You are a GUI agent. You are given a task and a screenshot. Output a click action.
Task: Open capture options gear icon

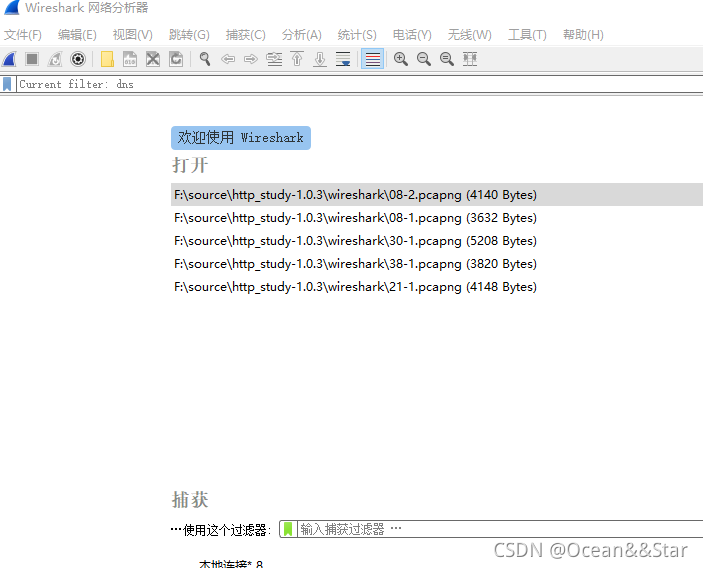pyautogui.click(x=78, y=59)
